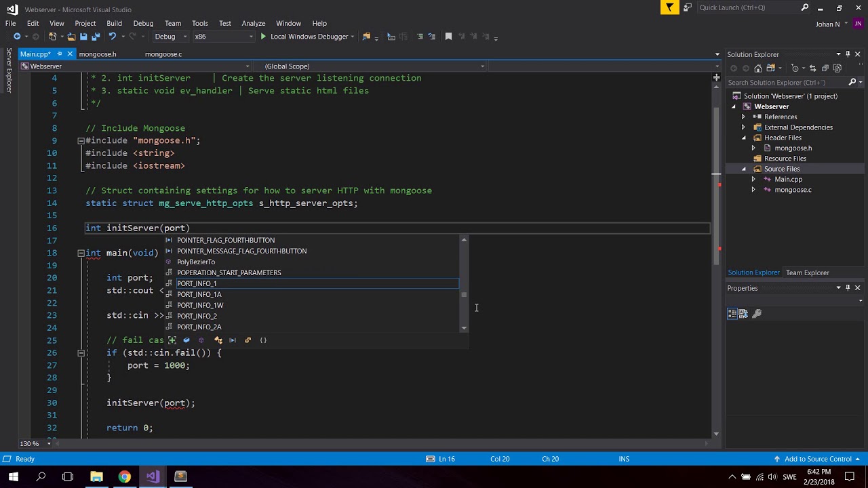Click the Home icon in Solution Explorer
The width and height of the screenshot is (868, 488).
(x=758, y=68)
